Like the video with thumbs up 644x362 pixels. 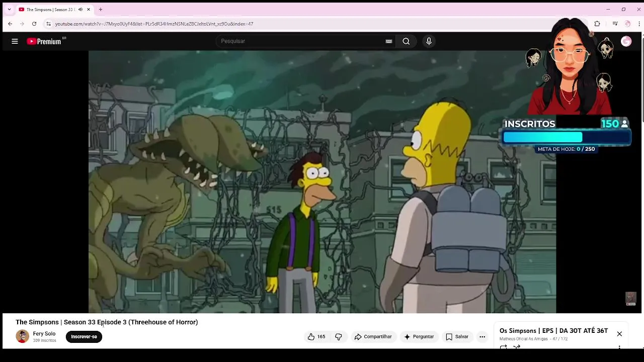(316, 337)
